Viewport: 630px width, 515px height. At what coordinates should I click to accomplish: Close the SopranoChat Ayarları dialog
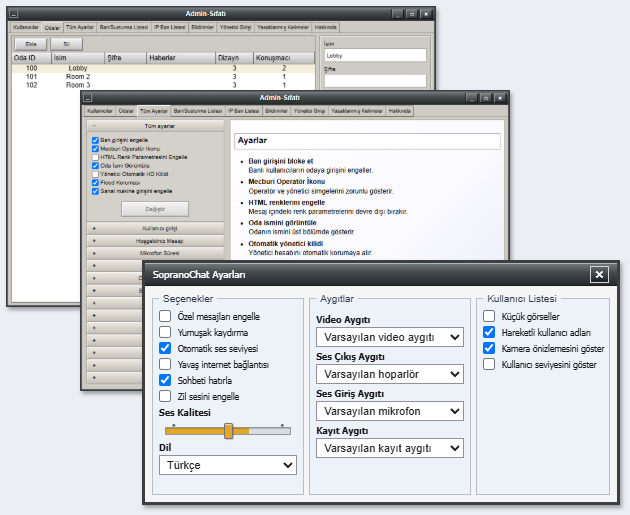(x=599, y=275)
